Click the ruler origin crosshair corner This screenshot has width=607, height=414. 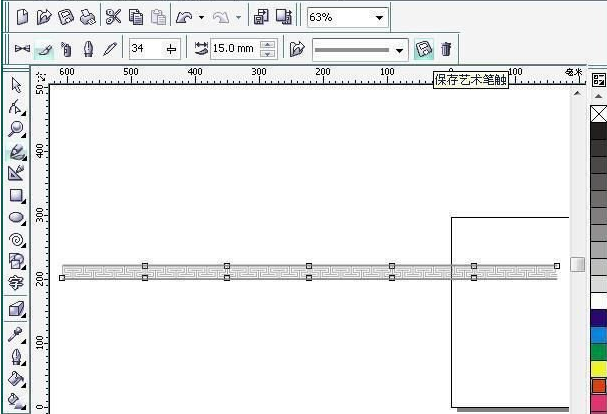41,76
